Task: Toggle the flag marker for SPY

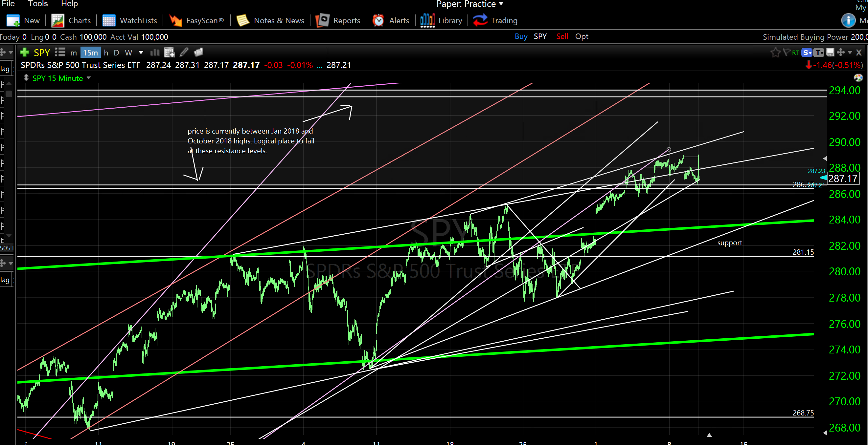Action: pos(786,52)
